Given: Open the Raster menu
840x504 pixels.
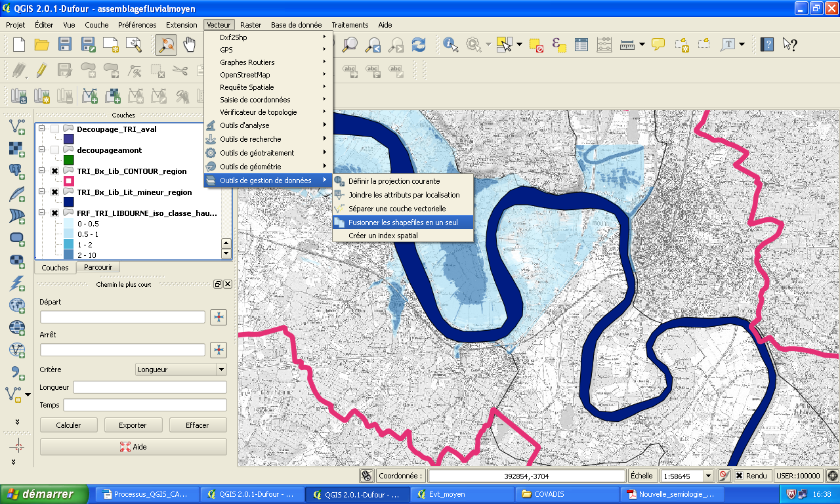Looking at the screenshot, I should point(251,25).
